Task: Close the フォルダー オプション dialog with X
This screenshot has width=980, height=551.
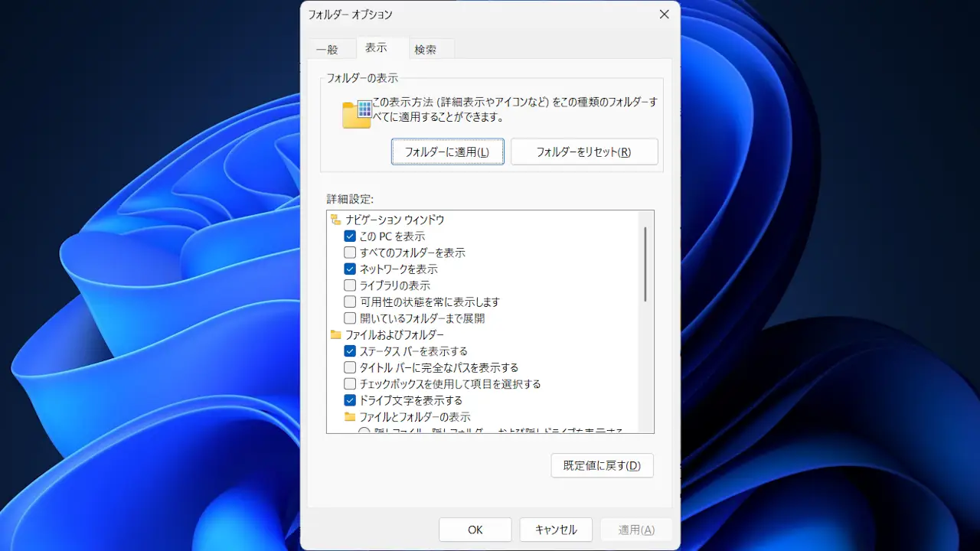Action: pos(664,15)
